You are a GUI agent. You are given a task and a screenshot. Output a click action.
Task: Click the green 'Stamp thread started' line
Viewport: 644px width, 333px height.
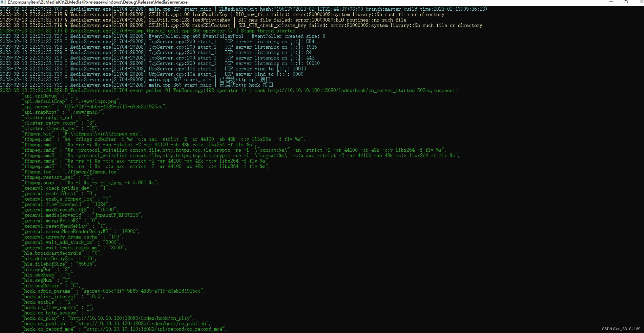148,31
